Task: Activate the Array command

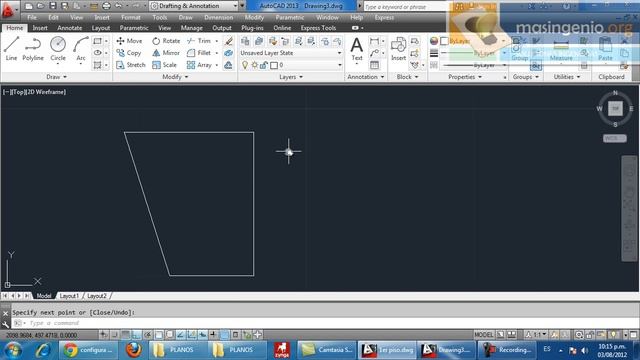Action: 199,65
